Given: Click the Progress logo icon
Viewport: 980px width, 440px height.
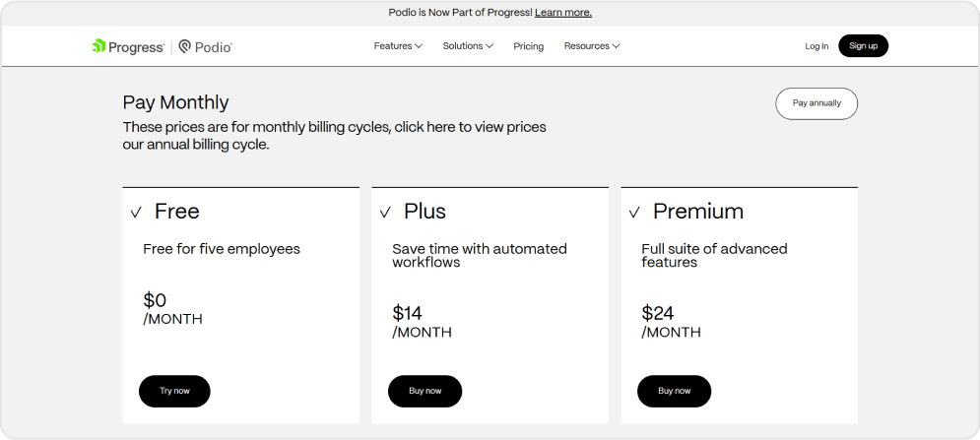Looking at the screenshot, I should (x=99, y=46).
